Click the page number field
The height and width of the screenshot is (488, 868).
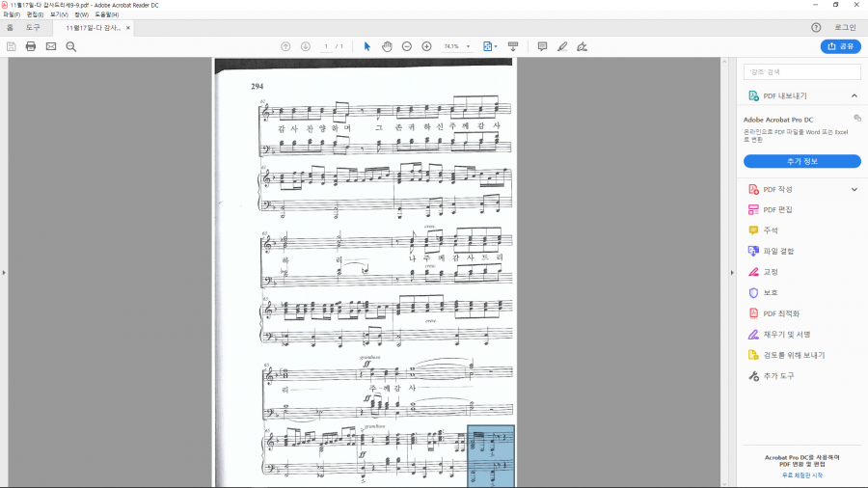(x=326, y=46)
